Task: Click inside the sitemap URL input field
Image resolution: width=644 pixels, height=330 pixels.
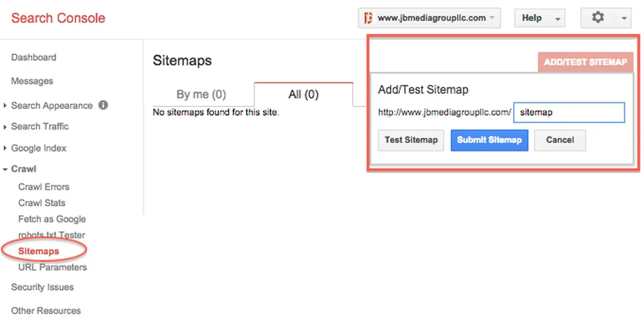Action: click(569, 112)
